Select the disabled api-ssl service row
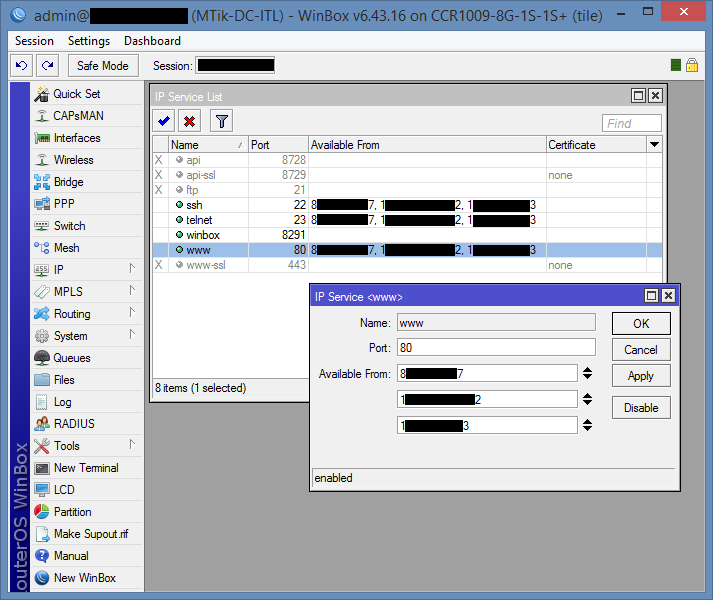Screen dimensions: 713x600 (x=407, y=175)
